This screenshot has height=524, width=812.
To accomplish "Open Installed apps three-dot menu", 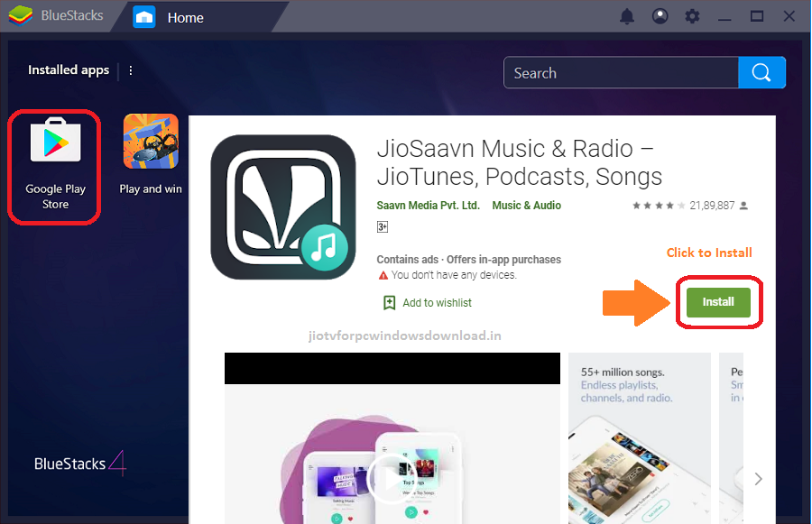I will click(x=131, y=70).
